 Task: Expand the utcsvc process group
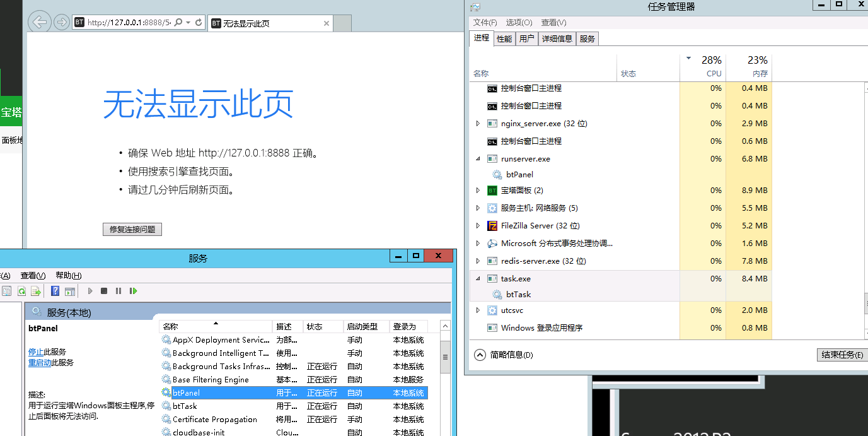[478, 310]
